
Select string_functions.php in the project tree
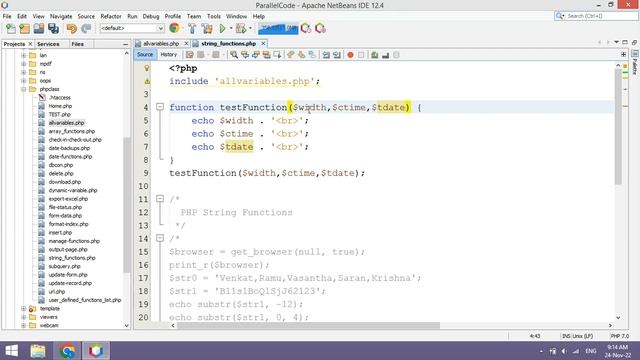tap(72, 258)
